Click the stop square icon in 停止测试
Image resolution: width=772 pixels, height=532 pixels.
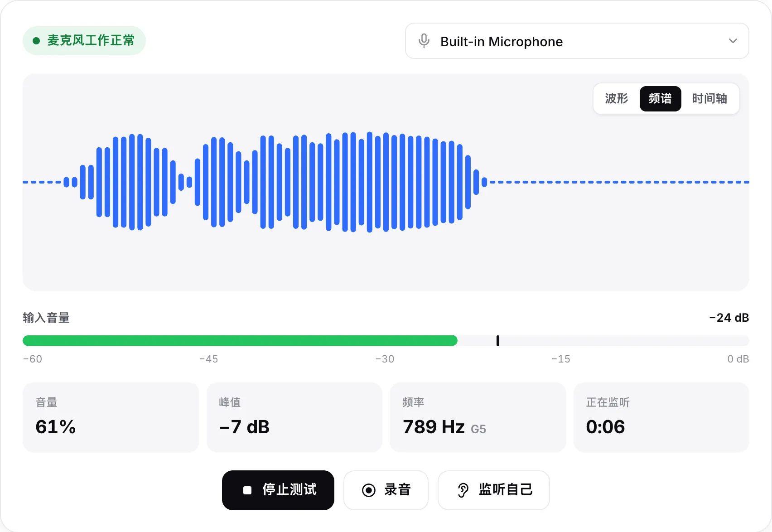click(x=247, y=490)
